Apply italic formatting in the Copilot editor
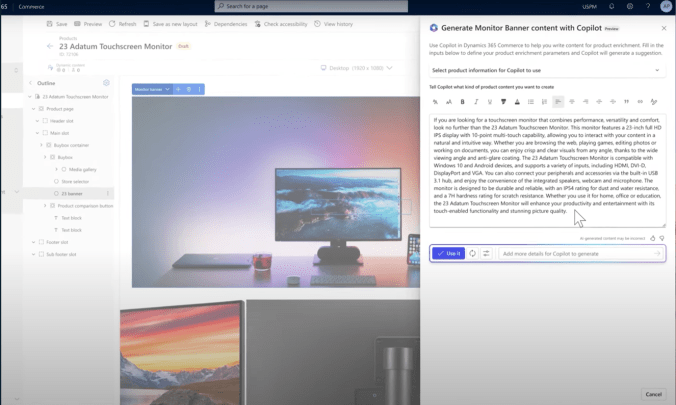Image resolution: width=676 pixels, height=405 pixels. click(x=476, y=102)
